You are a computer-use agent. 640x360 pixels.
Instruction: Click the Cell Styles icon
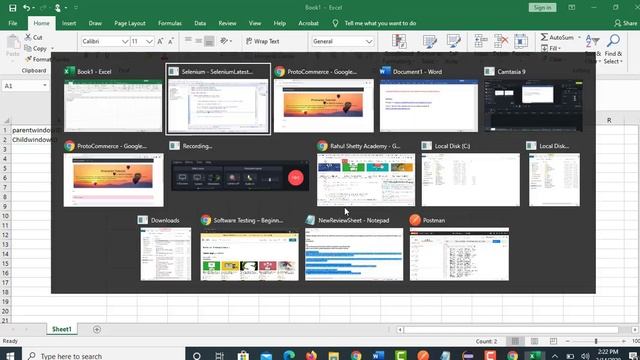pos(453,42)
